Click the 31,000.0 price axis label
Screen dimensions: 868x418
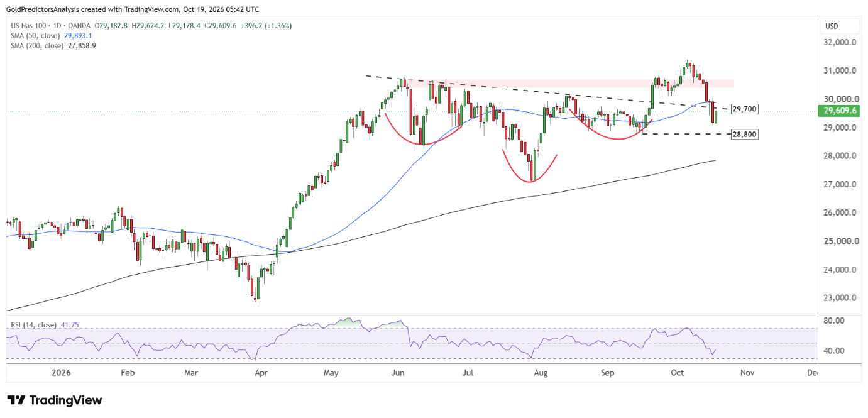tap(840, 70)
